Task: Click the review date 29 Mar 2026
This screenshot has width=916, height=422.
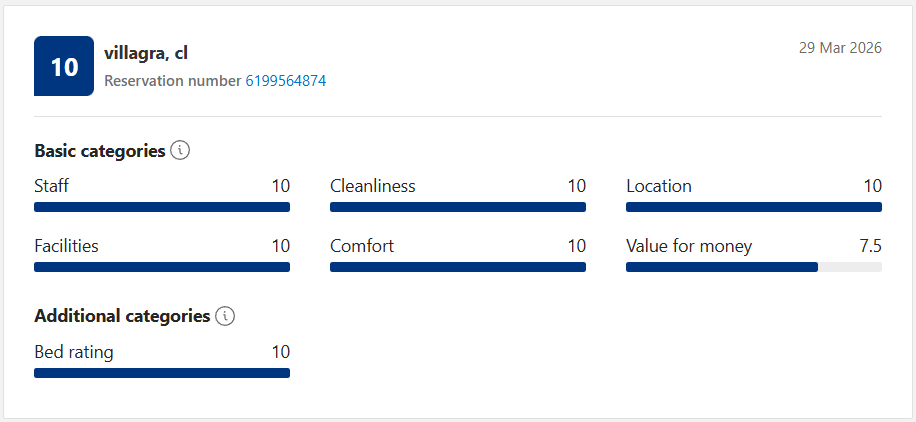Action: (x=840, y=48)
